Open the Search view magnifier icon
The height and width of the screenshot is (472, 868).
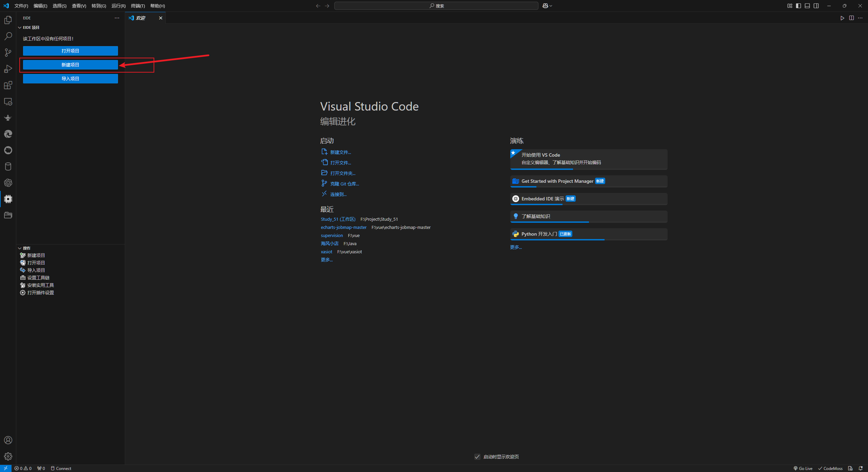coord(8,36)
